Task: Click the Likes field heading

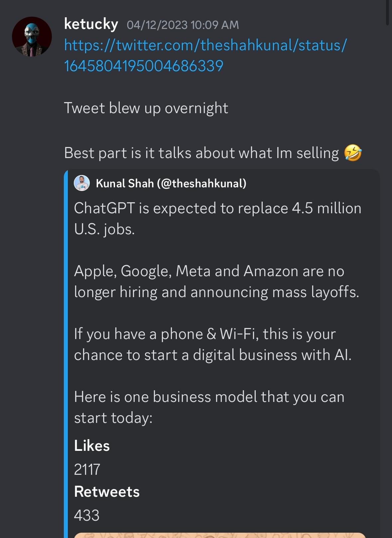Action: pos(92,446)
